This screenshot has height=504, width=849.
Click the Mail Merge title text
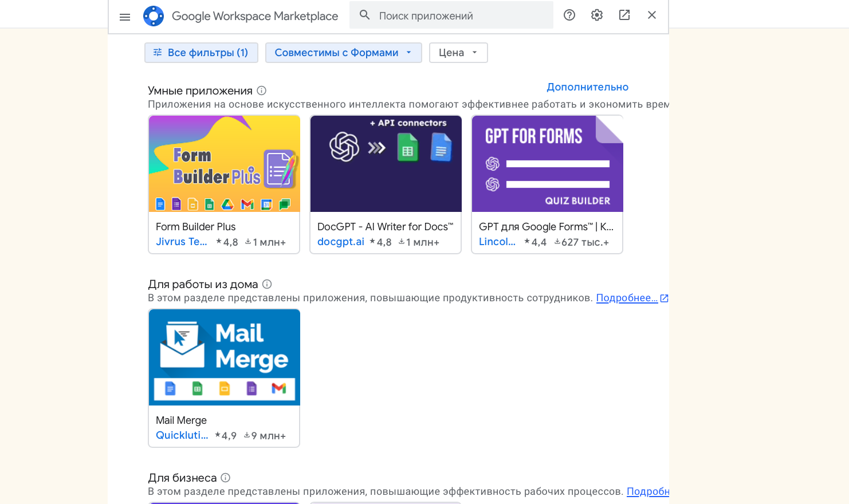(x=181, y=420)
